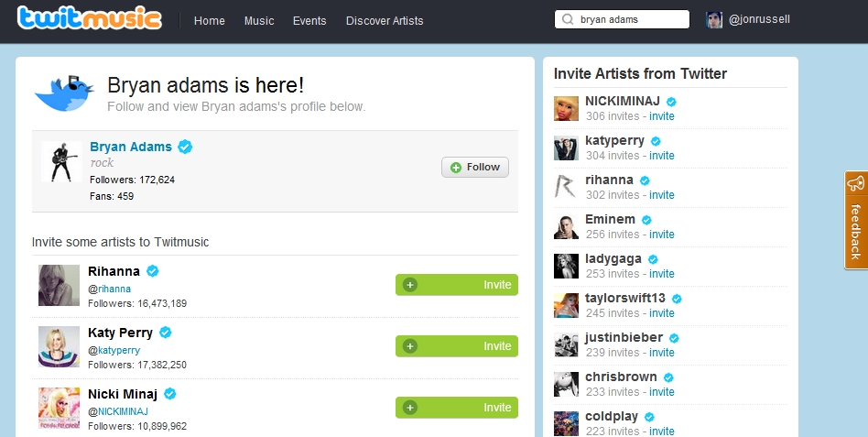Click invite link under coldplay

tap(661, 431)
